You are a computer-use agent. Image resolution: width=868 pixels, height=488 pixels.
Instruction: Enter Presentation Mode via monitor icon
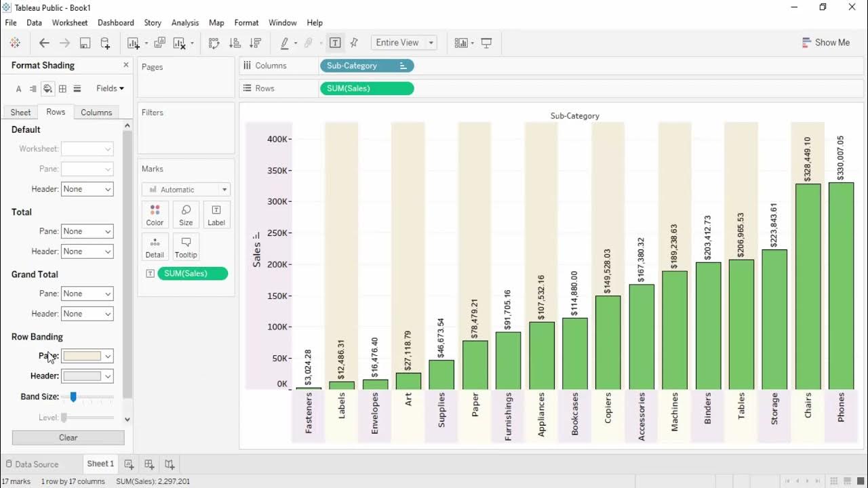486,43
